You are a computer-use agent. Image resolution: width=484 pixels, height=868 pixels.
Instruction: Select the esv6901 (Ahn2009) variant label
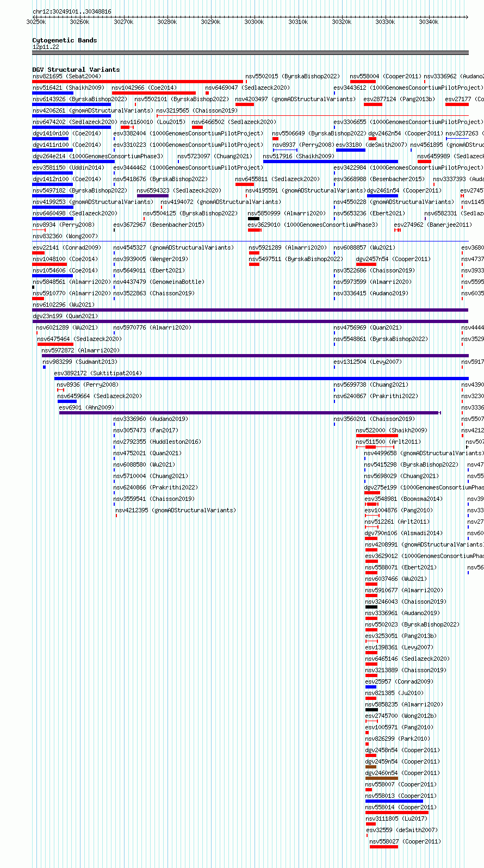click(x=86, y=407)
